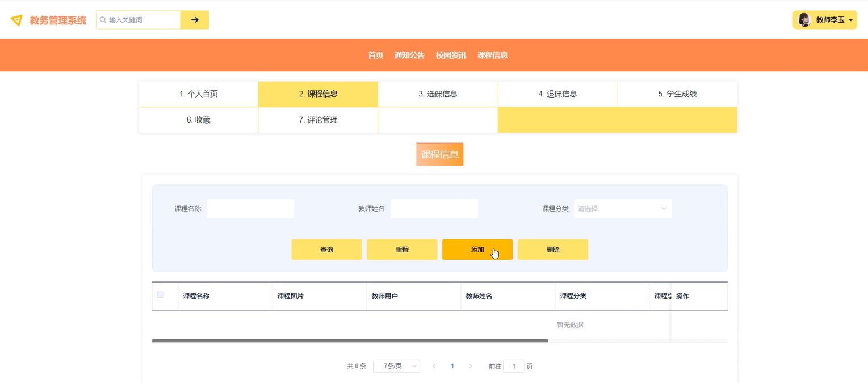The width and height of the screenshot is (868, 383).
Task: Switch to 7. 评论管理 tab
Action: pos(318,120)
